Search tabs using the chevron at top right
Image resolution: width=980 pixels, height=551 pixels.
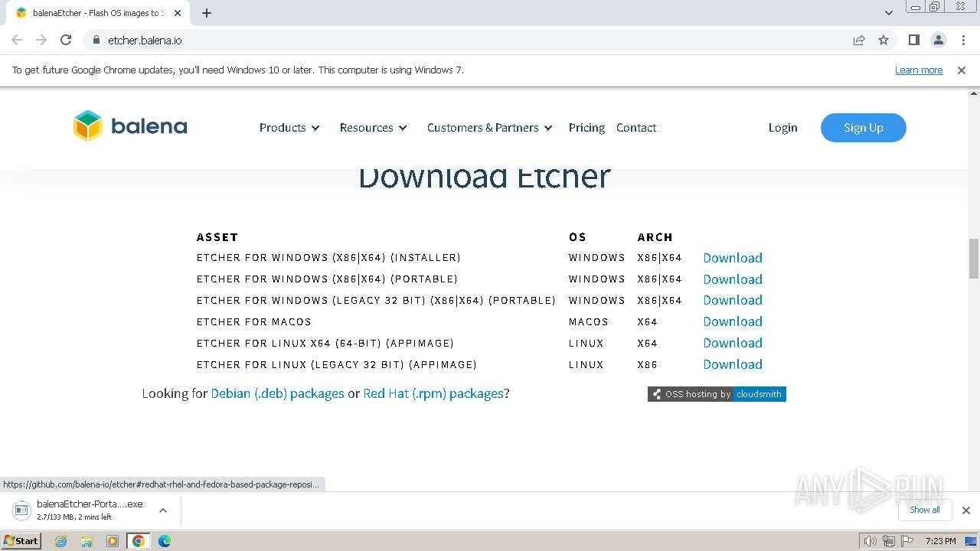point(888,13)
